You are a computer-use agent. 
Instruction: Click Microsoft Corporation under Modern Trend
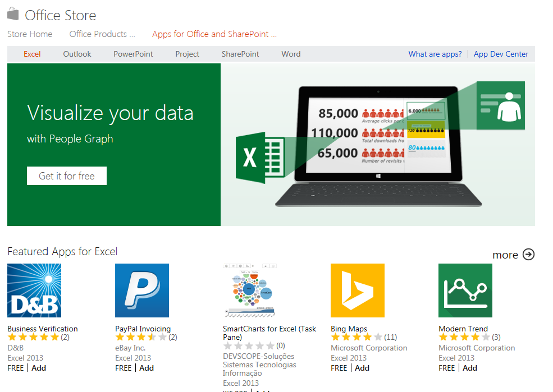pos(477,348)
